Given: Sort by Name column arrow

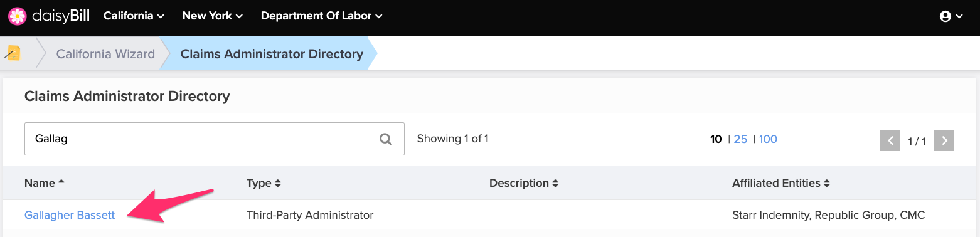Looking at the screenshot, I should (x=61, y=182).
